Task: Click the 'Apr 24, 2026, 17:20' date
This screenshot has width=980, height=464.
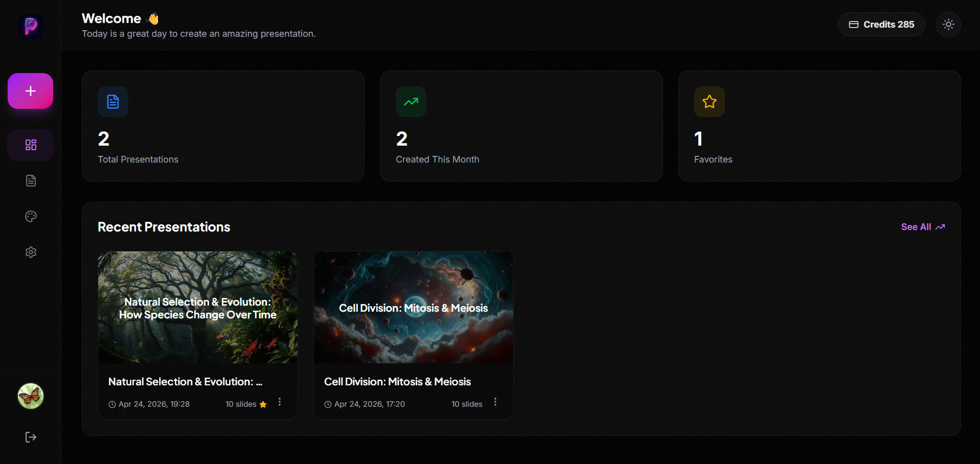Action: (x=370, y=404)
